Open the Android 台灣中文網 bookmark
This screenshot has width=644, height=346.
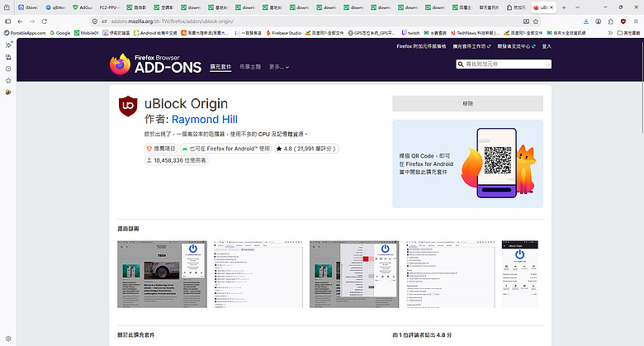pos(155,33)
